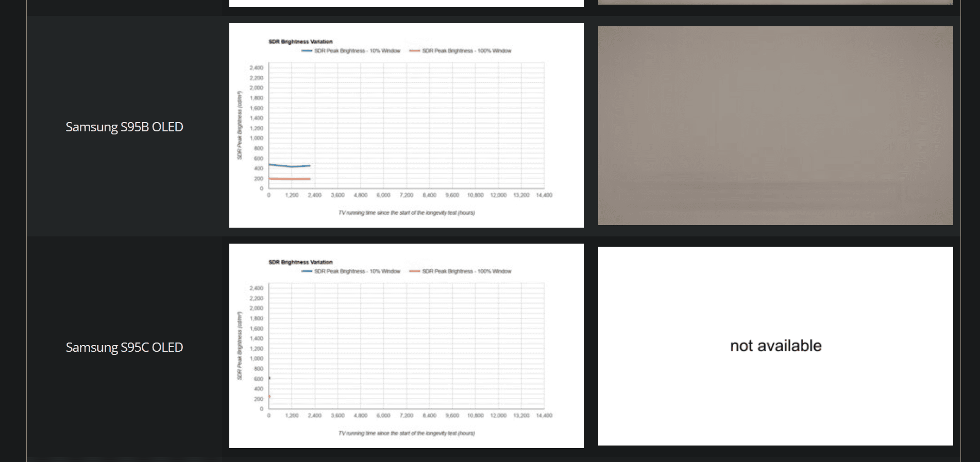Select the 'Samsung S95B OLED' row label
The image size is (980, 462).
[x=124, y=127]
